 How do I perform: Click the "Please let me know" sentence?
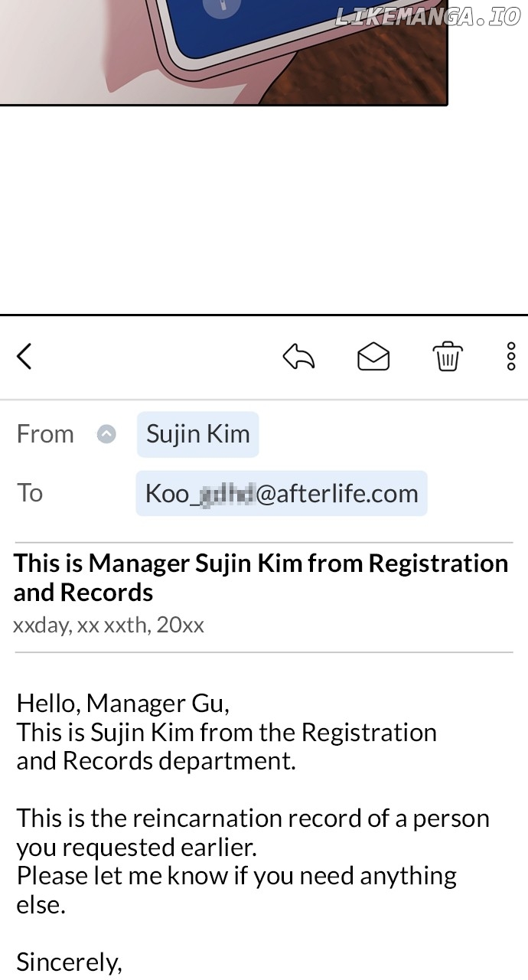click(x=236, y=876)
